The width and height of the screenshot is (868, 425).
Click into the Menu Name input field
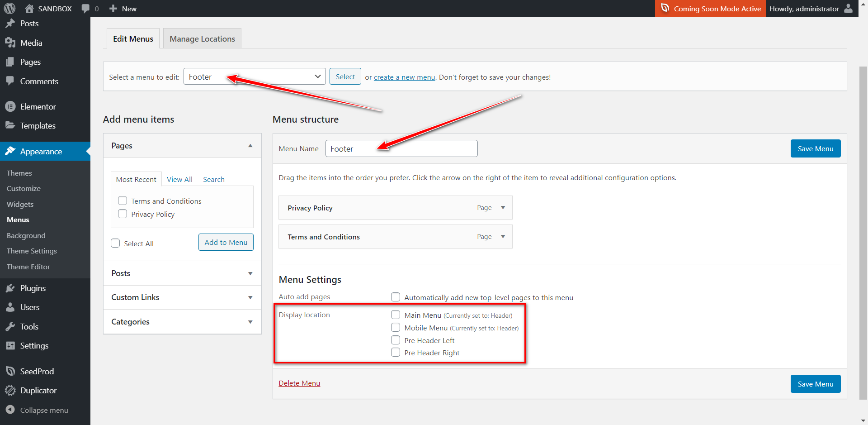pyautogui.click(x=401, y=148)
